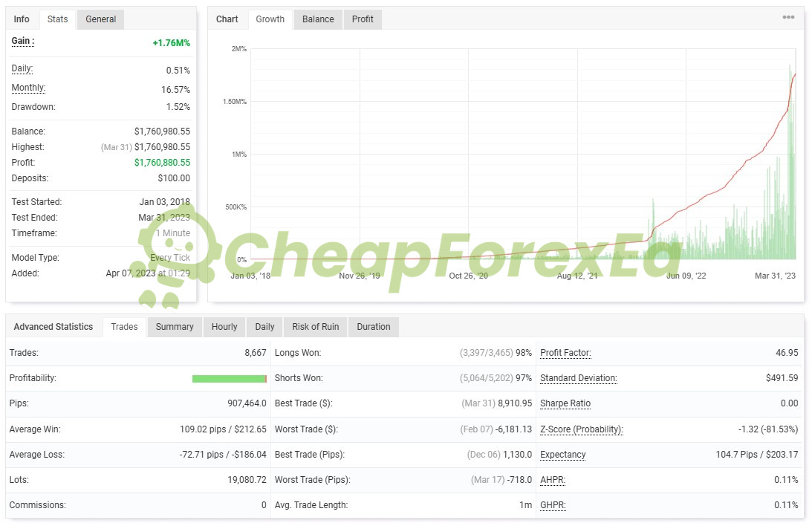Click the best trade pips 1,130.0
This screenshot has width=812, height=523.
pyautogui.click(x=517, y=455)
